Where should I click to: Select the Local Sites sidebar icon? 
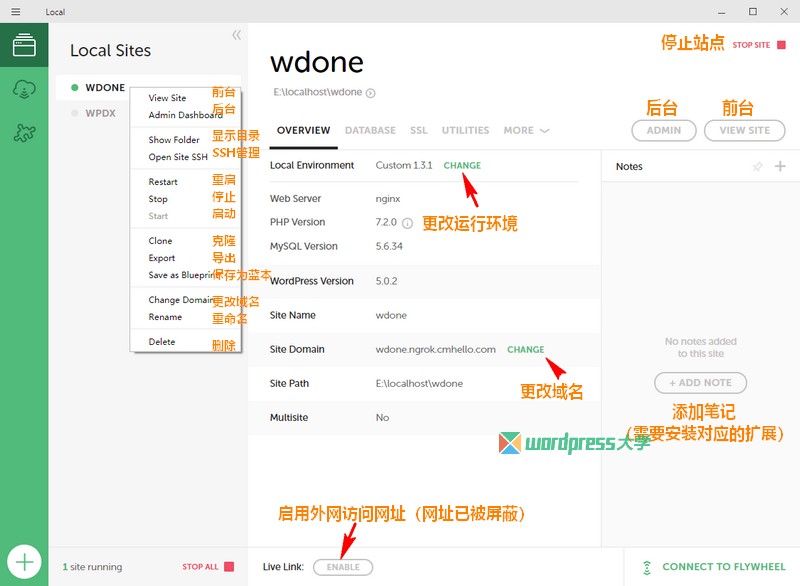(24, 45)
